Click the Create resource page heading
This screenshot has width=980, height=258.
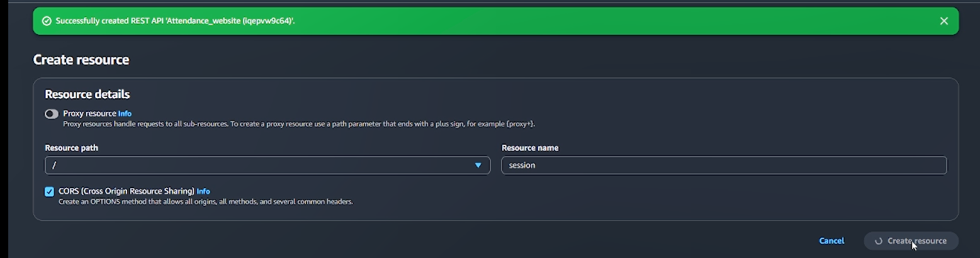(81, 60)
